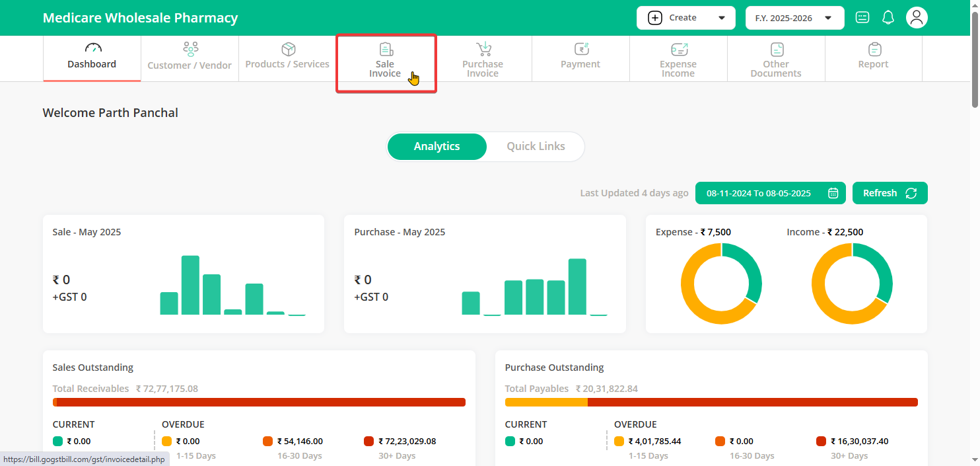Click the Medicare Wholesale Pharmacy title
The width and height of the screenshot is (980, 466).
pyautogui.click(x=140, y=18)
